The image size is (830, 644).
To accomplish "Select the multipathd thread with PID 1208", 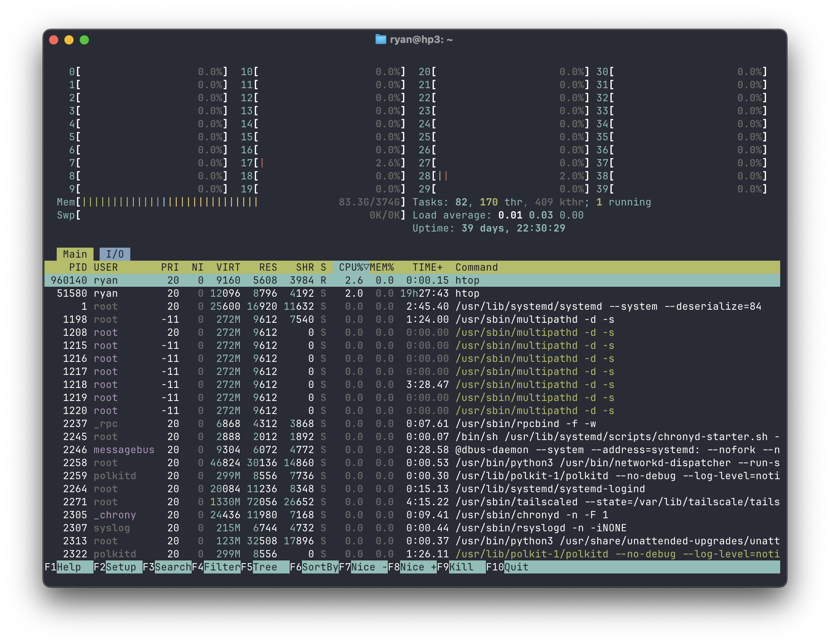I will (412, 332).
